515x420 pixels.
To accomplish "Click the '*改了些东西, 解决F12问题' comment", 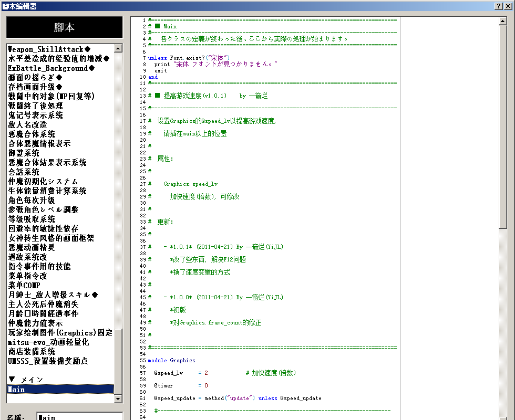I will (x=208, y=259).
